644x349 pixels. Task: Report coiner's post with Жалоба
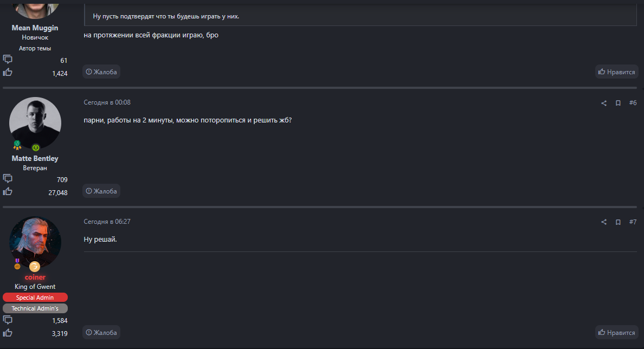click(101, 332)
